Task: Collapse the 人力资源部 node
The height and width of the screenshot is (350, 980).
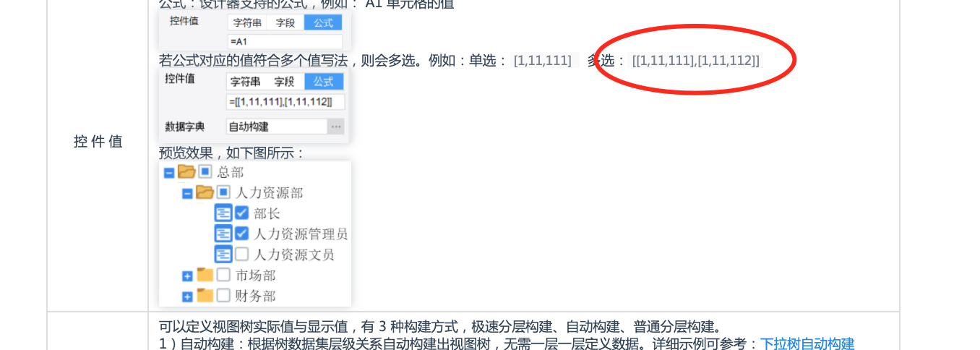Action: pyautogui.click(x=187, y=194)
